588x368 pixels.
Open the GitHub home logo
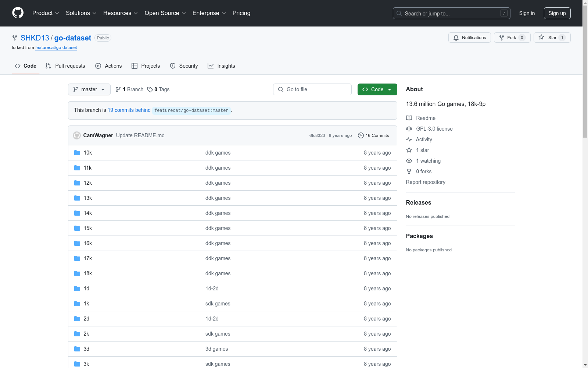18,13
